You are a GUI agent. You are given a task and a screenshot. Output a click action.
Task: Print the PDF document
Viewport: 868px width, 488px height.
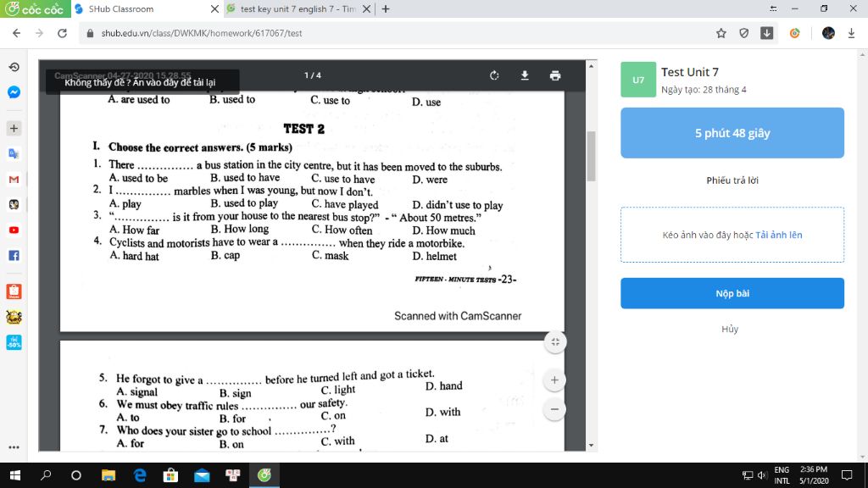coord(555,75)
